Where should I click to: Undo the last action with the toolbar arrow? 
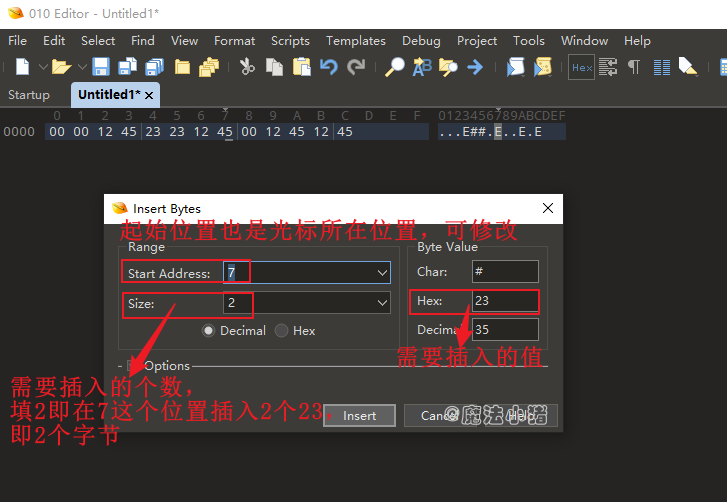point(329,67)
